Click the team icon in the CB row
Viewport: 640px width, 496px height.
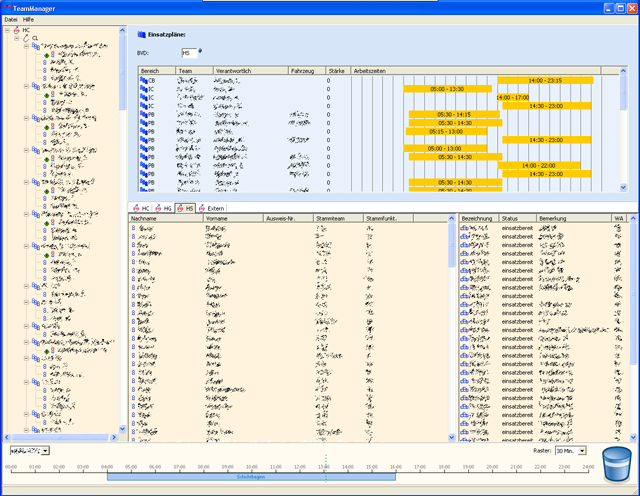coord(144,80)
